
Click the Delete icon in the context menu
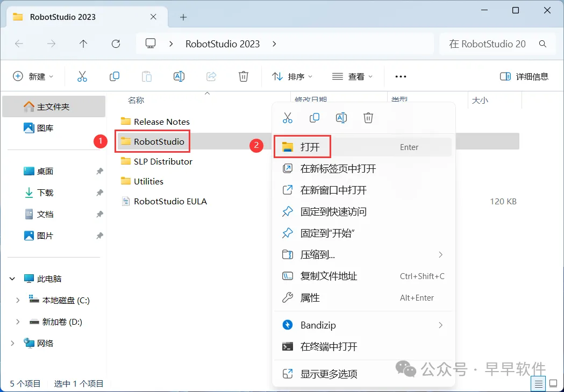(368, 118)
